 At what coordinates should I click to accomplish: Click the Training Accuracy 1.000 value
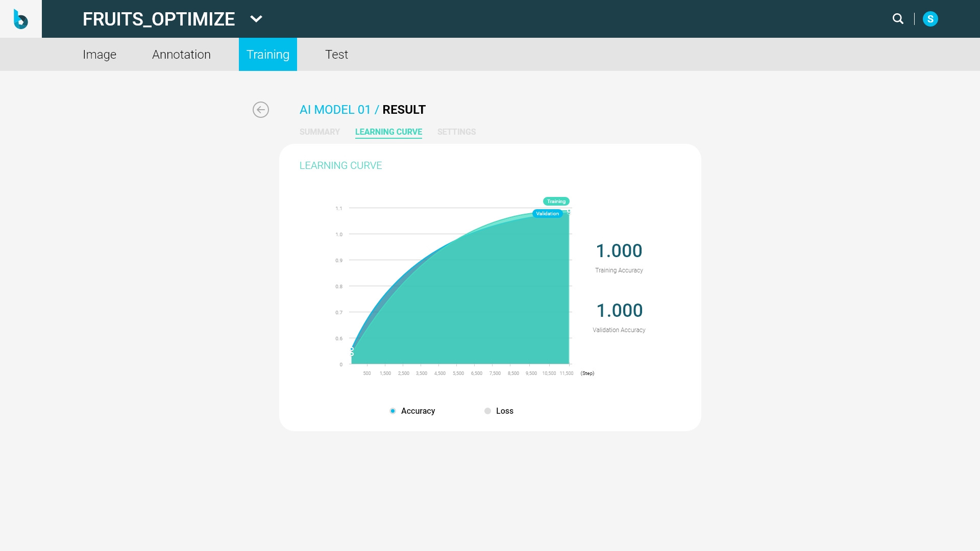point(619,251)
